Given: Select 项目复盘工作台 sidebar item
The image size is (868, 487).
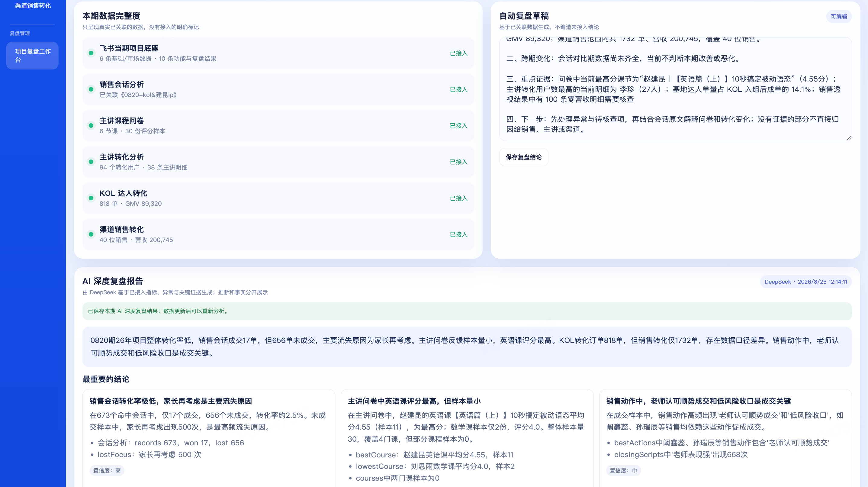Looking at the screenshot, I should click(x=32, y=56).
